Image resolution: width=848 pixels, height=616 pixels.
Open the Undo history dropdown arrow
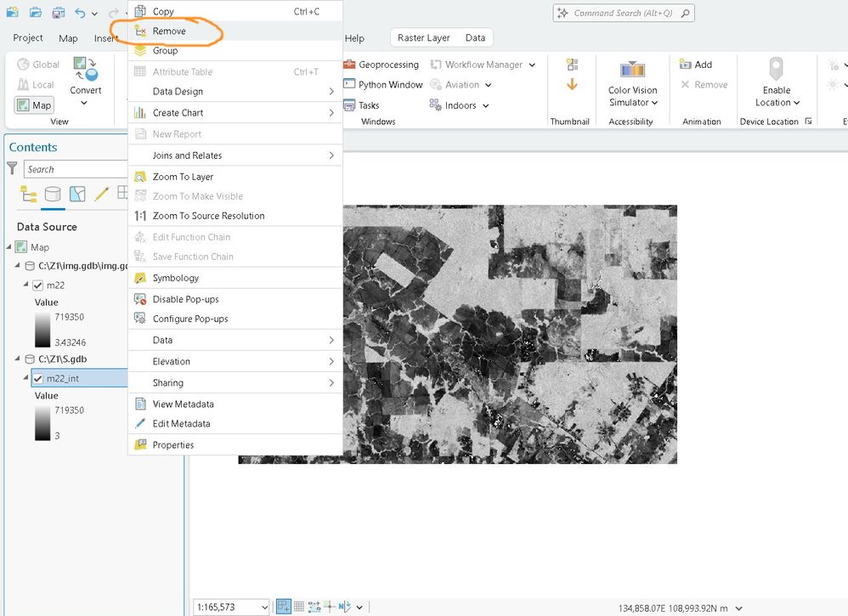point(94,14)
